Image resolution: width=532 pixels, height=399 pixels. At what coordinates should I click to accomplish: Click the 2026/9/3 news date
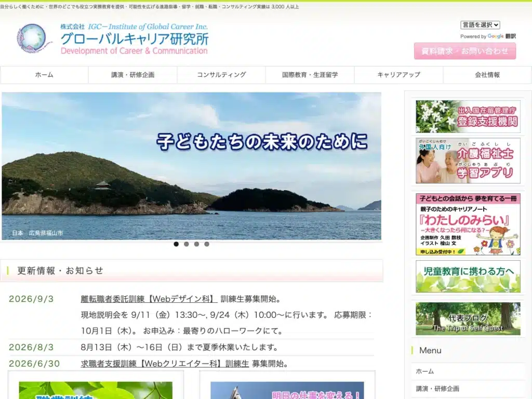(31, 299)
